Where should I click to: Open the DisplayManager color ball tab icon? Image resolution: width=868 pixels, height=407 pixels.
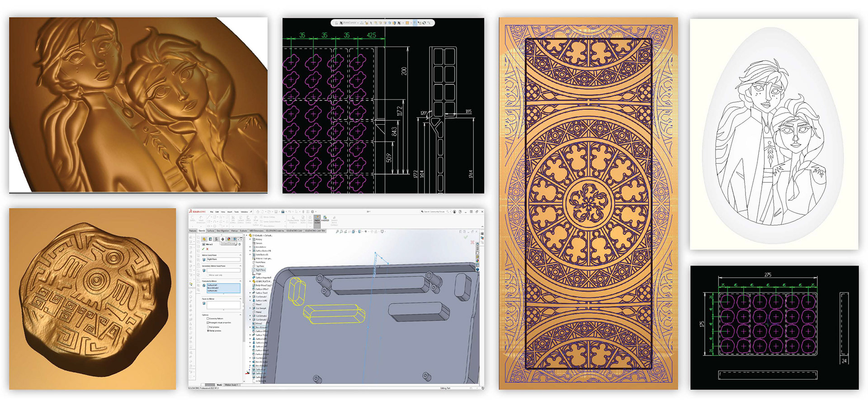(229, 239)
